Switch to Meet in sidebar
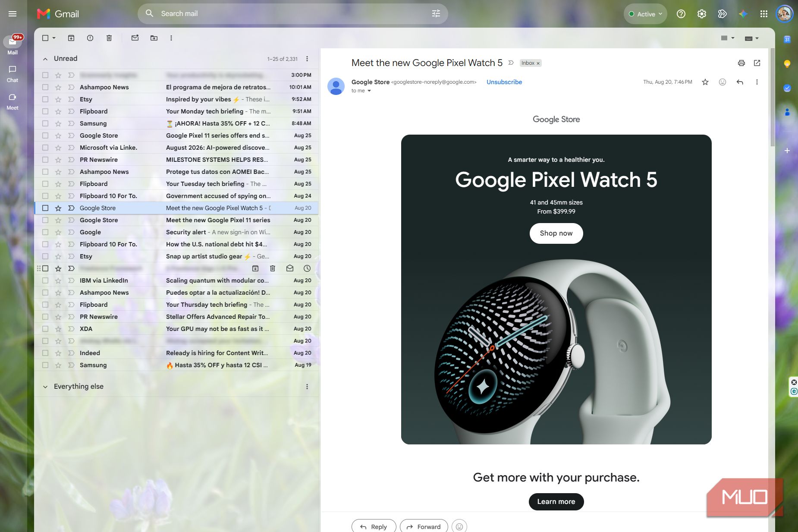 tap(13, 102)
